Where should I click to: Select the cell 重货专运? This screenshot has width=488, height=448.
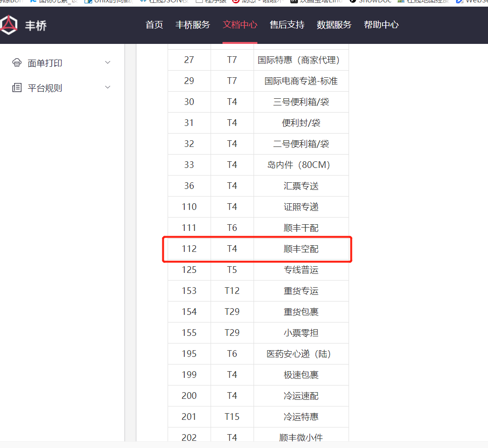coord(301,291)
